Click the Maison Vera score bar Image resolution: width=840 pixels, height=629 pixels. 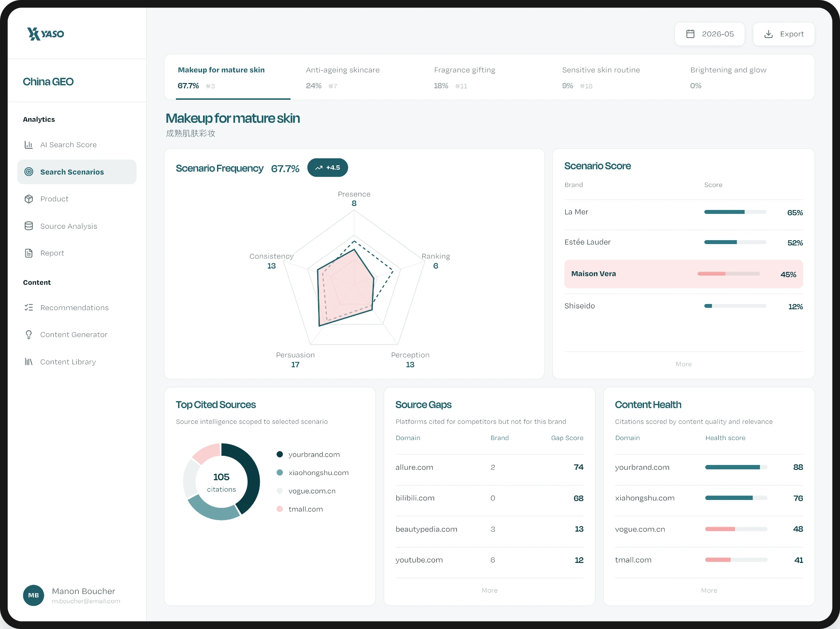(728, 274)
